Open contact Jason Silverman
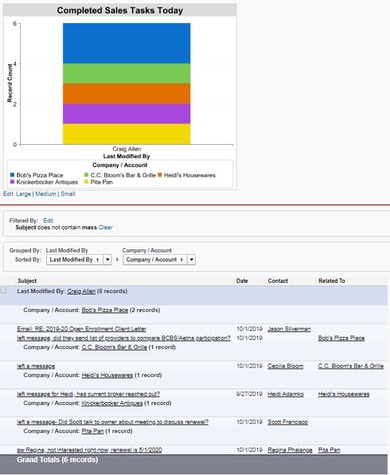 coord(289,329)
